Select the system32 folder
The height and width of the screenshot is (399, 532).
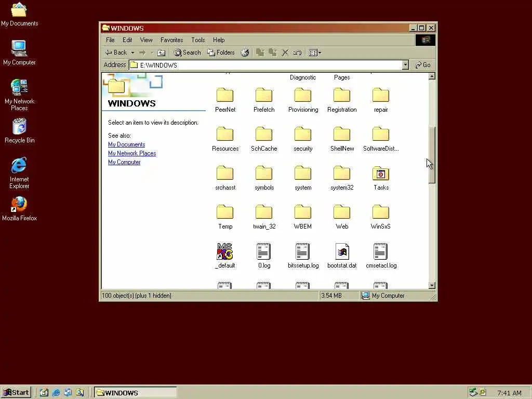tap(342, 178)
